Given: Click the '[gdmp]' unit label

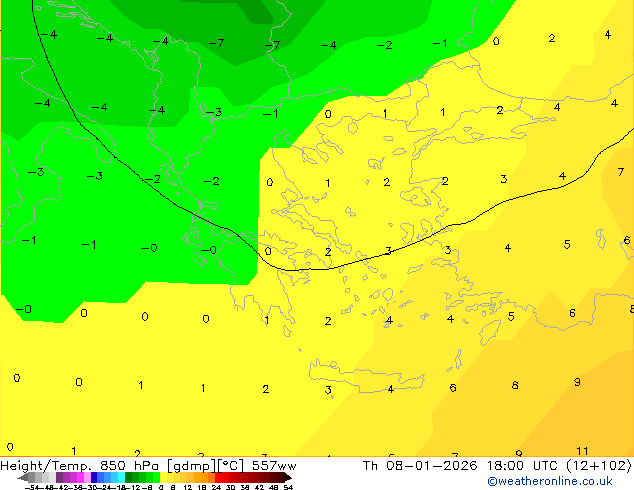Looking at the screenshot, I should 192,466.
